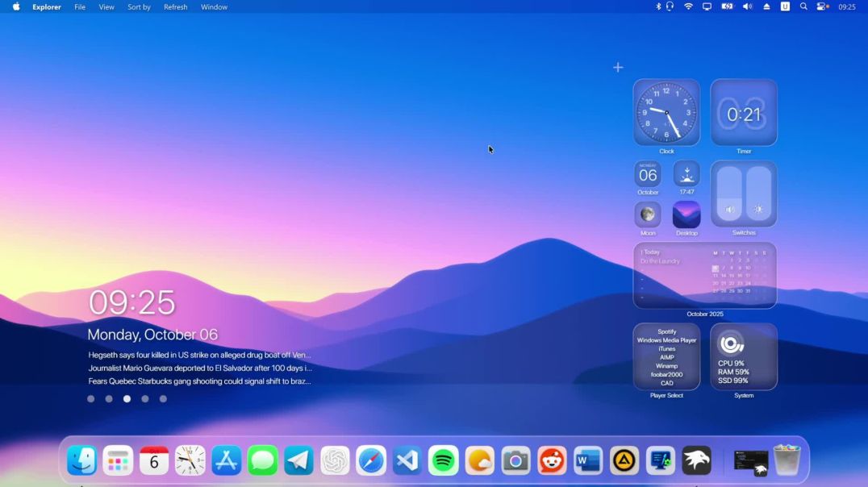
Task: Open Spotify from the dock
Action: [x=443, y=460]
